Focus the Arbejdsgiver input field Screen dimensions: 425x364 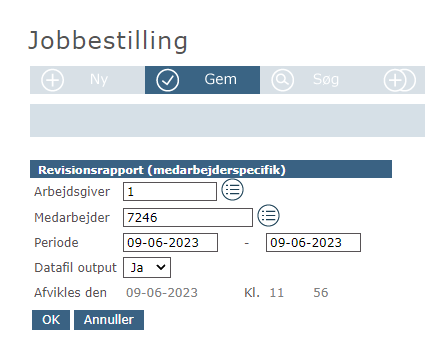170,192
